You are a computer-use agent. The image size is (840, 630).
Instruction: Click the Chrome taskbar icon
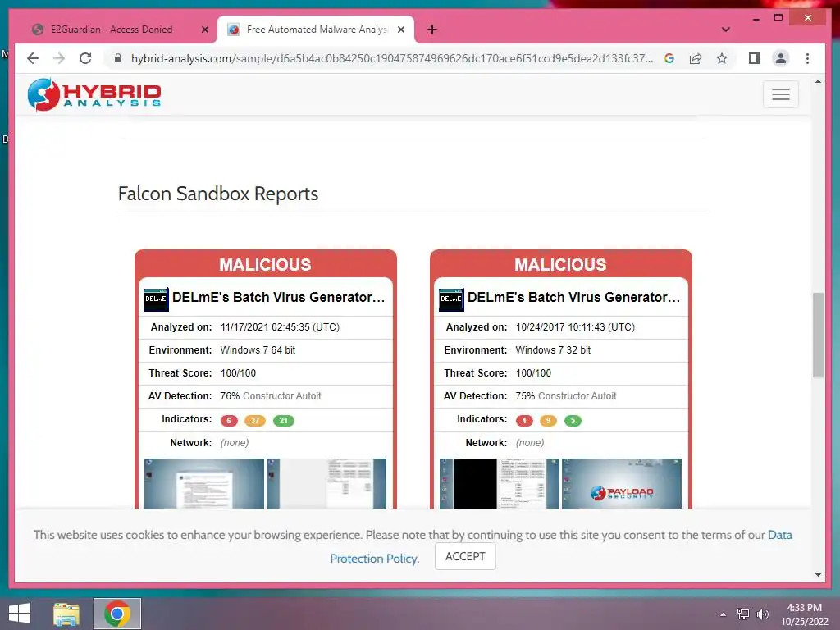pos(117,614)
